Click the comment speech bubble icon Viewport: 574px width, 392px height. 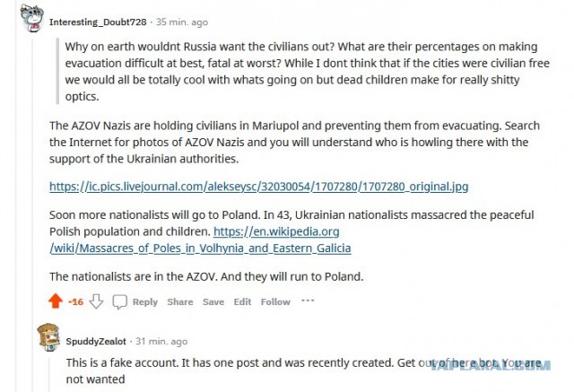coord(119,301)
